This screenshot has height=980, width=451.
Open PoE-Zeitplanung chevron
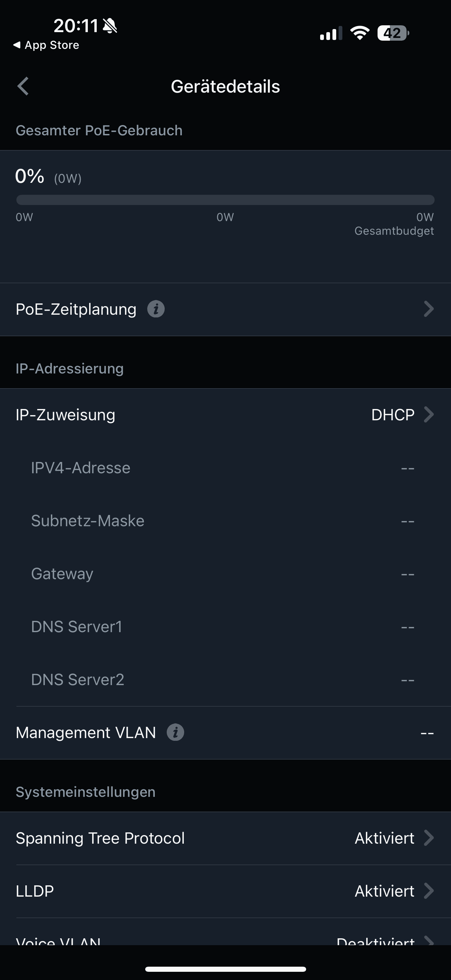click(x=428, y=309)
